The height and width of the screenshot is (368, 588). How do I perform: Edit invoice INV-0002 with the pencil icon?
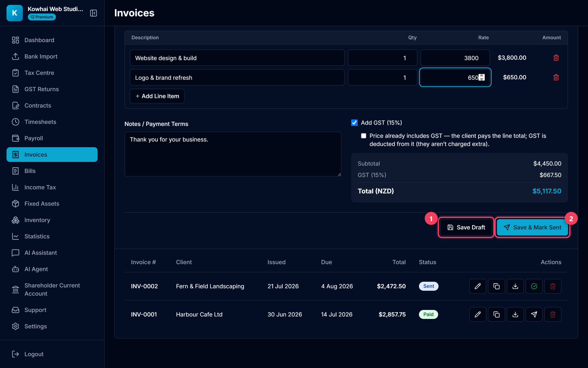click(x=478, y=286)
